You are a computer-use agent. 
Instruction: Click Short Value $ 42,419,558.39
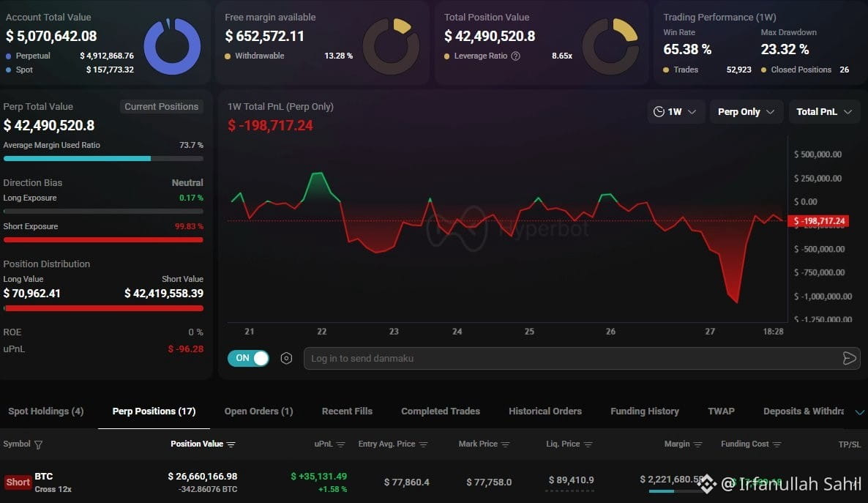pos(164,294)
